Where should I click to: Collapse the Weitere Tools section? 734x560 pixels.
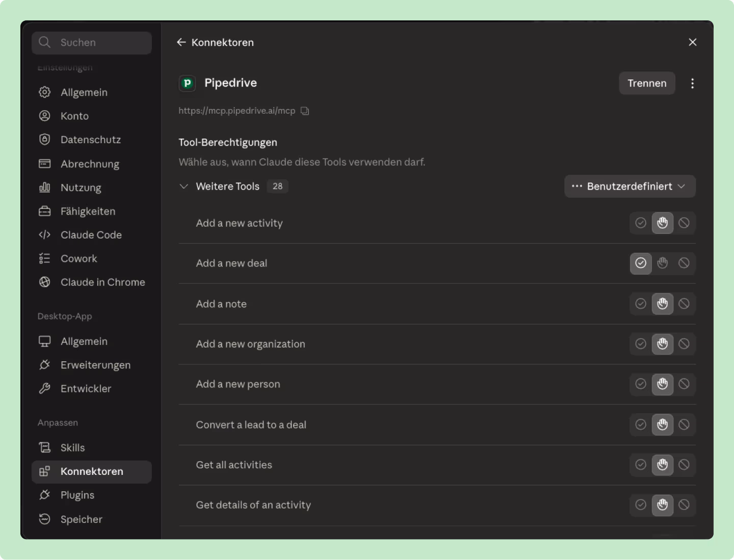coord(184,186)
